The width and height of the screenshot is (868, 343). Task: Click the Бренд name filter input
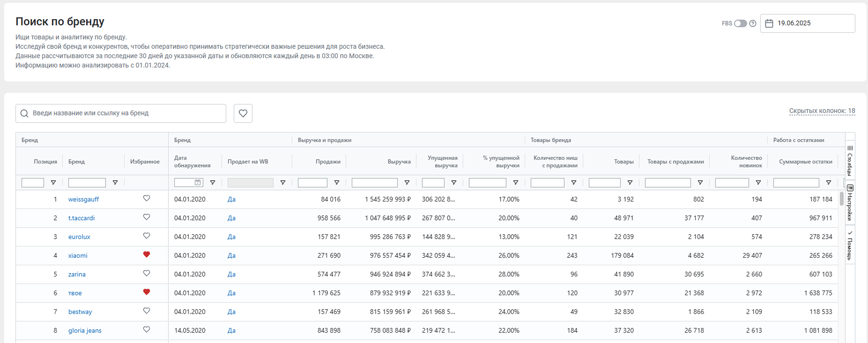click(x=87, y=183)
